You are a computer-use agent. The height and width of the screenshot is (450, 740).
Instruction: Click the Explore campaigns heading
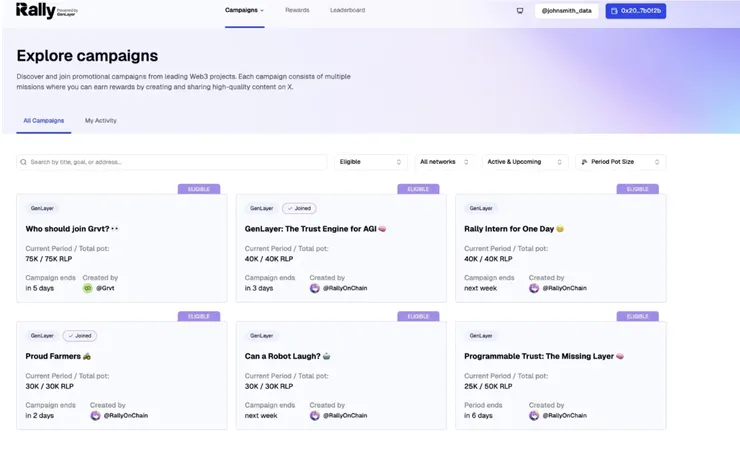[87, 56]
